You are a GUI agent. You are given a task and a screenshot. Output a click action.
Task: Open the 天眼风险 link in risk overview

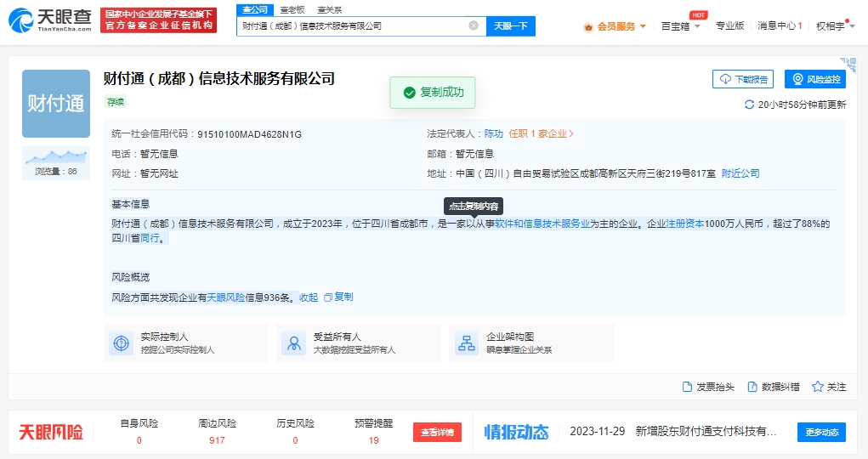pyautogui.click(x=225, y=297)
